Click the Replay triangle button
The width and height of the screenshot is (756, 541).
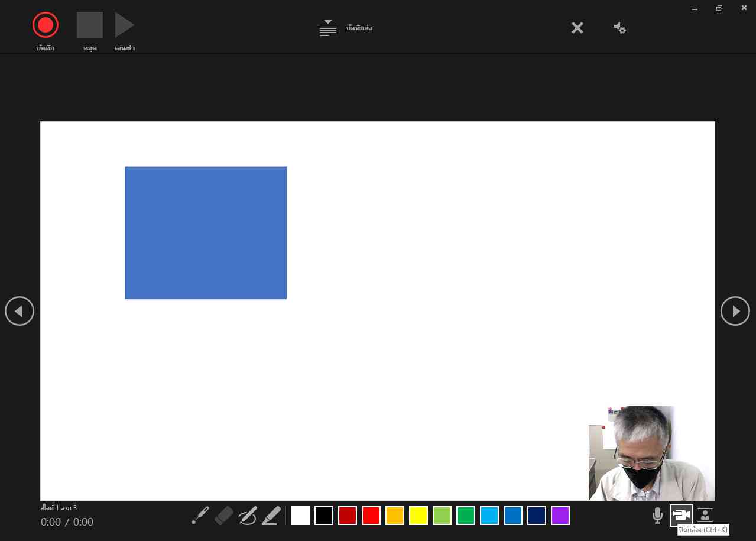coord(124,25)
